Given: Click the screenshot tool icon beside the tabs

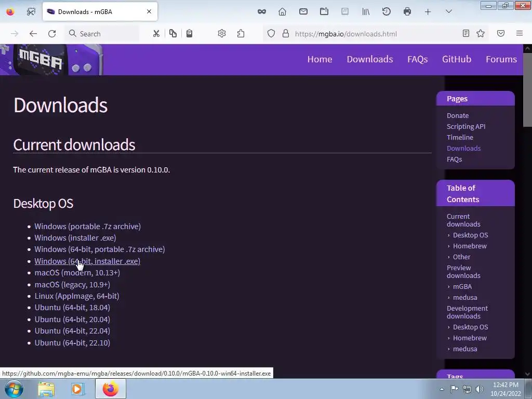Looking at the screenshot, I should pos(31,12).
